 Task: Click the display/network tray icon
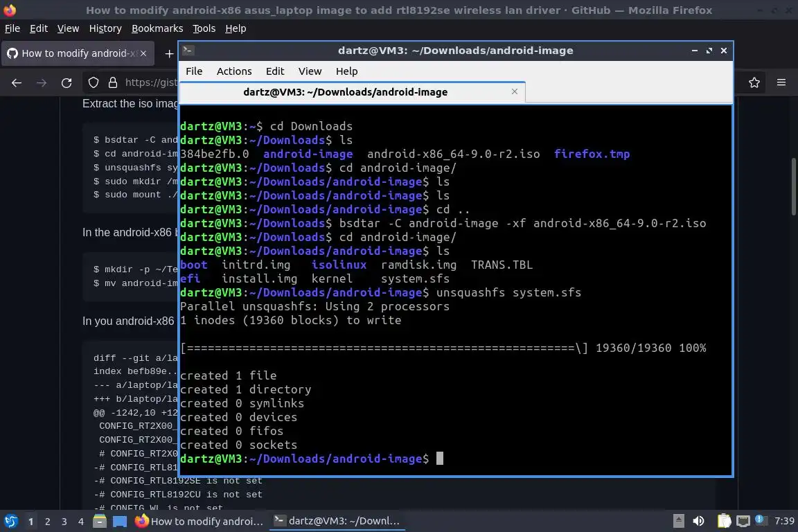743,522
